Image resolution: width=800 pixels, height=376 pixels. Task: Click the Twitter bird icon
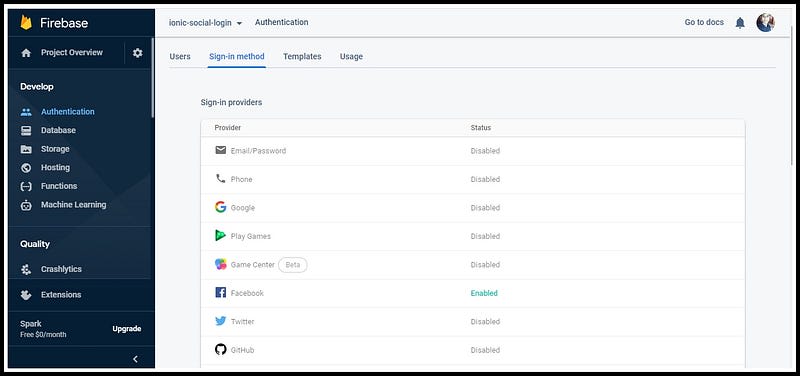pos(220,321)
